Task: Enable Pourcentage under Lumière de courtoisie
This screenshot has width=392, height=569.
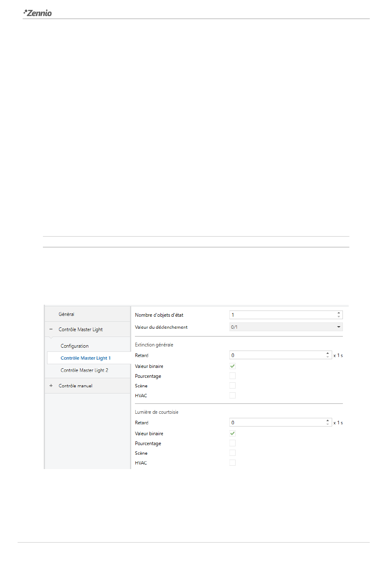Action: [233, 443]
